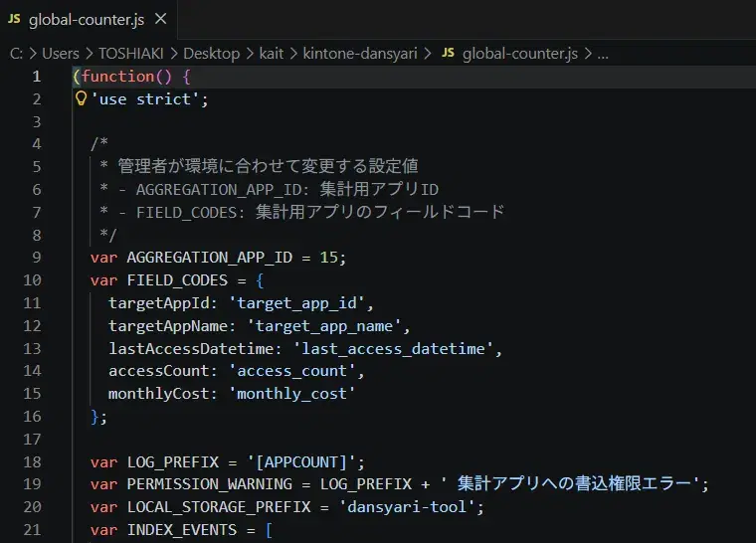Open the C: breadcrumb segment
The image size is (756, 543).
[x=16, y=53]
